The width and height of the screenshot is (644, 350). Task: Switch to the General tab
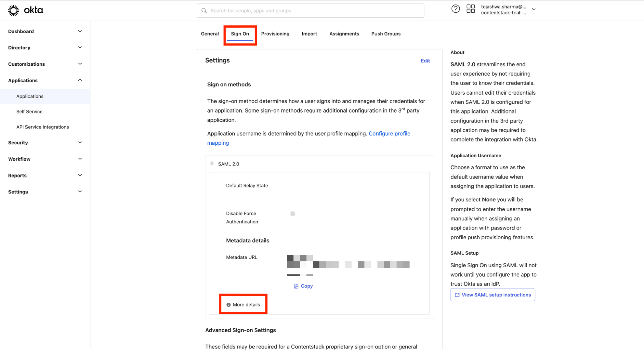click(x=210, y=34)
